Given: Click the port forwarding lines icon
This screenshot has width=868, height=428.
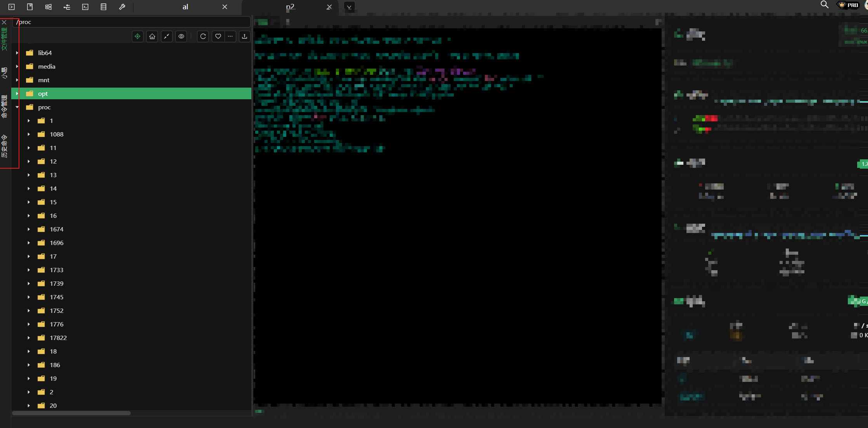Looking at the screenshot, I should pyautogui.click(x=67, y=7).
